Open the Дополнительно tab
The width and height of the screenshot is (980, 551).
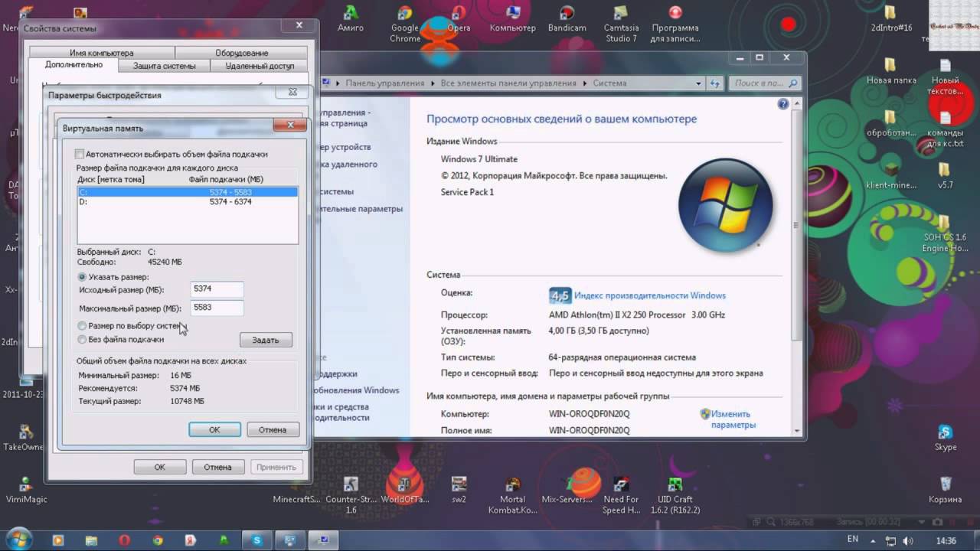[x=74, y=65]
